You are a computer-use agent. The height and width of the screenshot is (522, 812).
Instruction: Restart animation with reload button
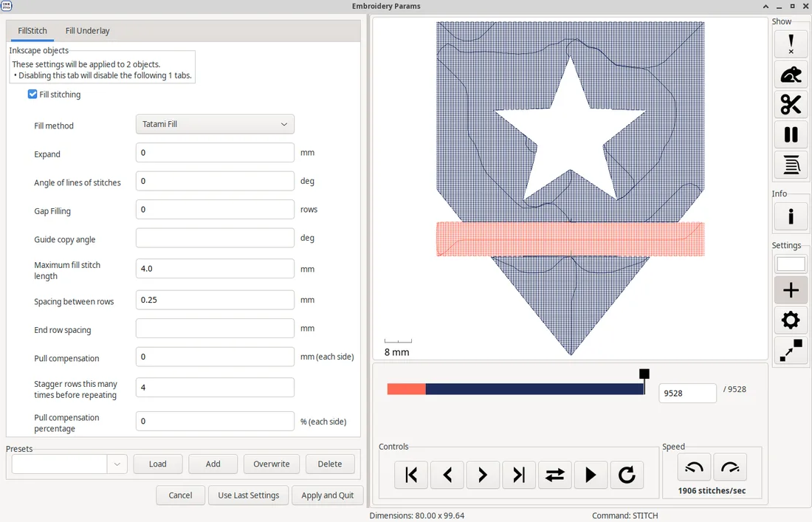[627, 475]
